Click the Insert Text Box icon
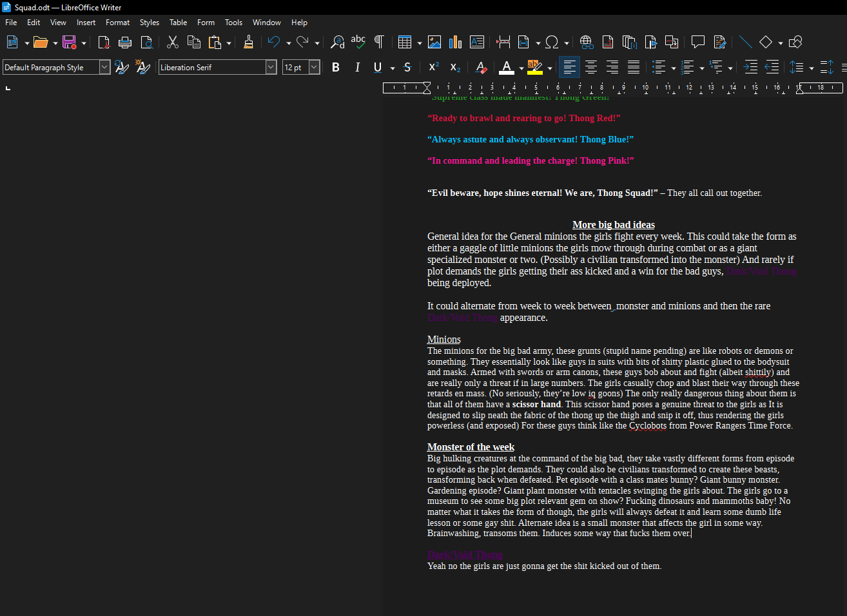Screen dimensions: 847x616 [477, 43]
